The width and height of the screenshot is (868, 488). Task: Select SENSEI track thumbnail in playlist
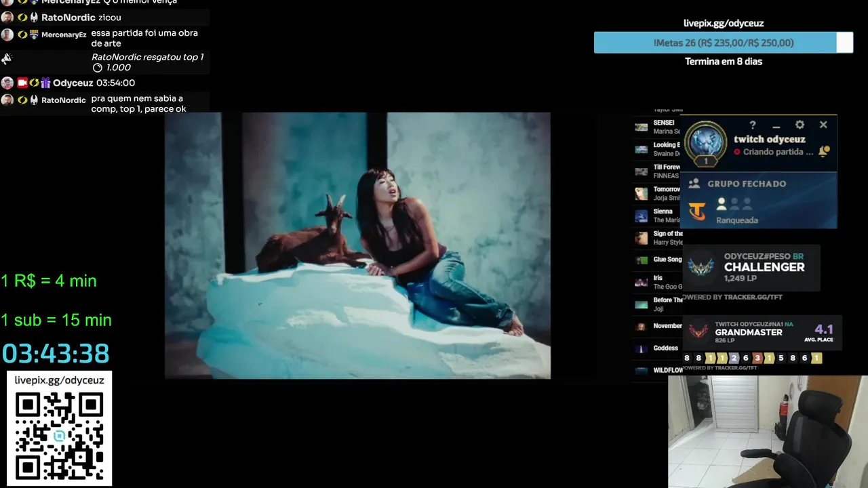(x=641, y=127)
